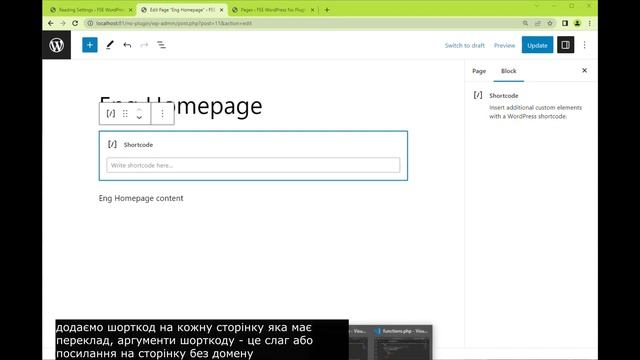
Task: Toggle the settings sidebar panel
Action: click(565, 45)
